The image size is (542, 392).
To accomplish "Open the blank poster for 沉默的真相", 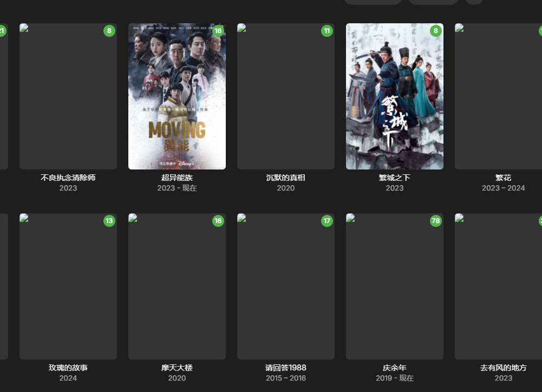I will [286, 96].
